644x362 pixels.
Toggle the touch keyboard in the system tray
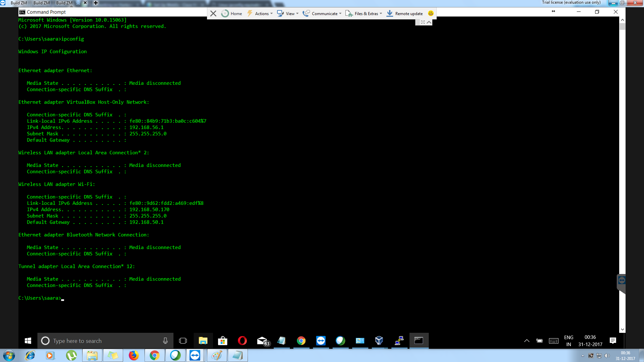pyautogui.click(x=554, y=341)
